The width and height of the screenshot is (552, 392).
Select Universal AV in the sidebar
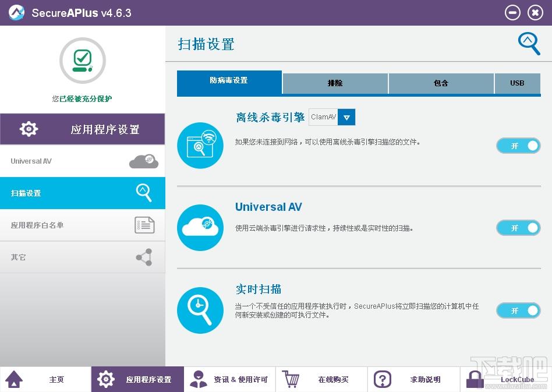pos(82,161)
